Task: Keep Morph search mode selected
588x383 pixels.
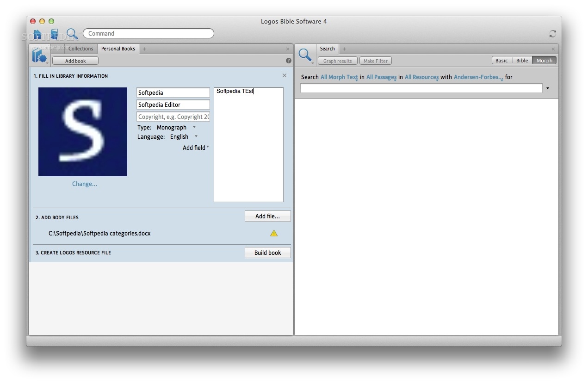Action: (545, 60)
